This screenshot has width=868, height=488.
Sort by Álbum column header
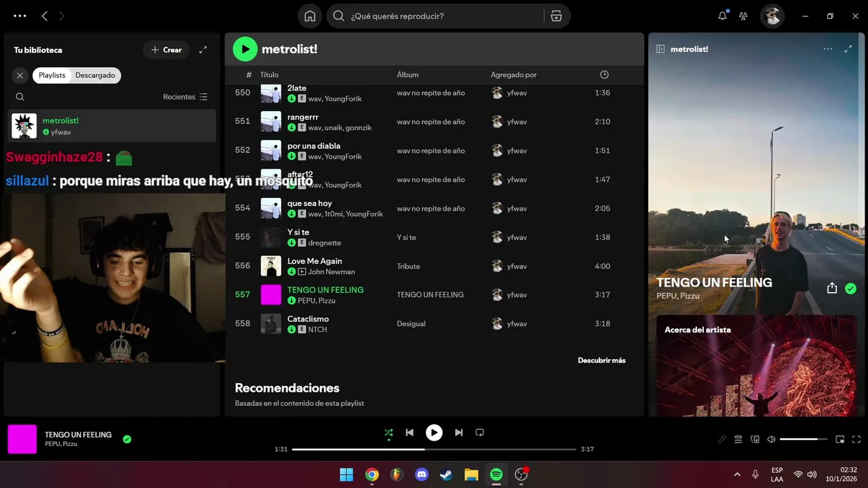(408, 75)
